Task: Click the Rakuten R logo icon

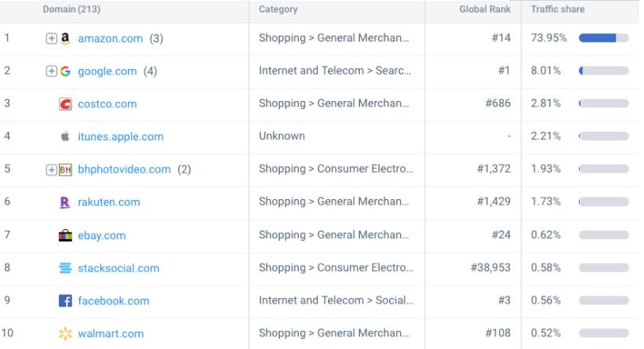Action: point(66,202)
